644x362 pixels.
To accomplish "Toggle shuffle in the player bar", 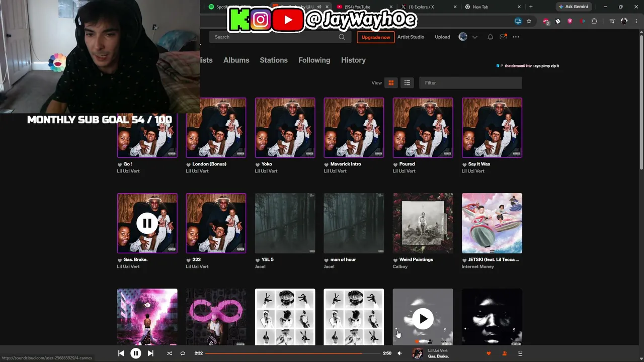I will pos(169,353).
